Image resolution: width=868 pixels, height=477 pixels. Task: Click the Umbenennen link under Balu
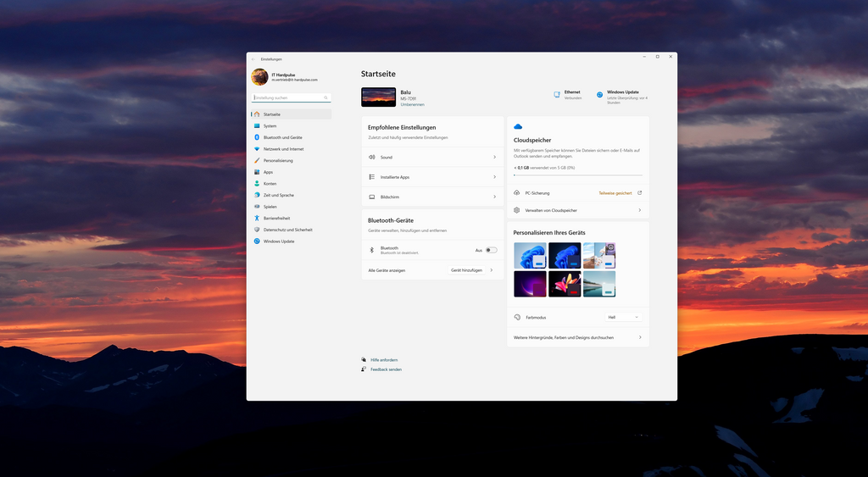[x=412, y=104]
